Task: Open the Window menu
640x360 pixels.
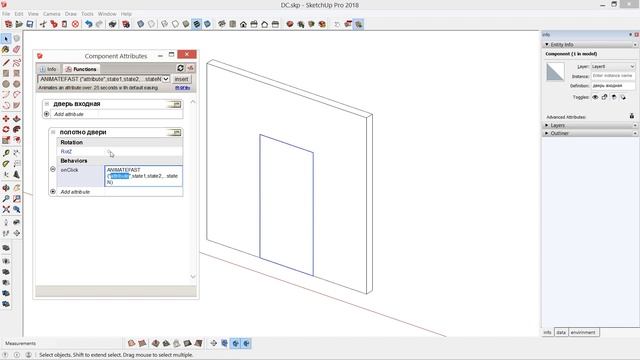Action: pos(107,14)
